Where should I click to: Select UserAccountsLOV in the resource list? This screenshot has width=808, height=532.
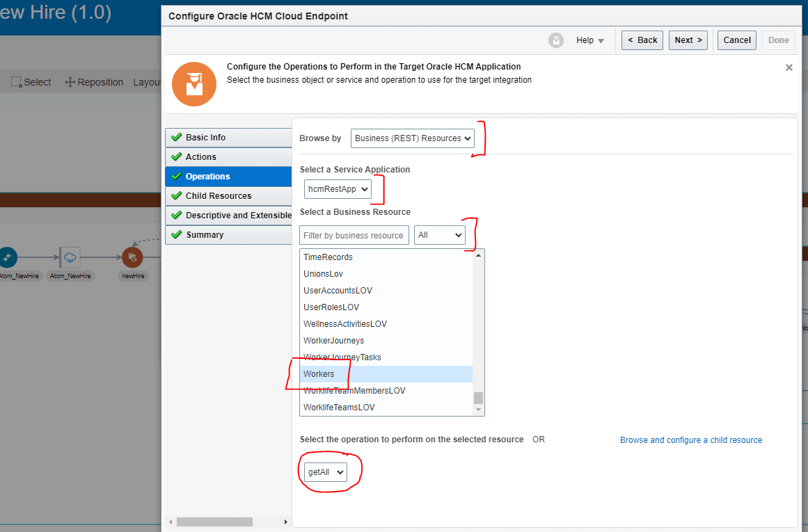[x=386, y=291]
